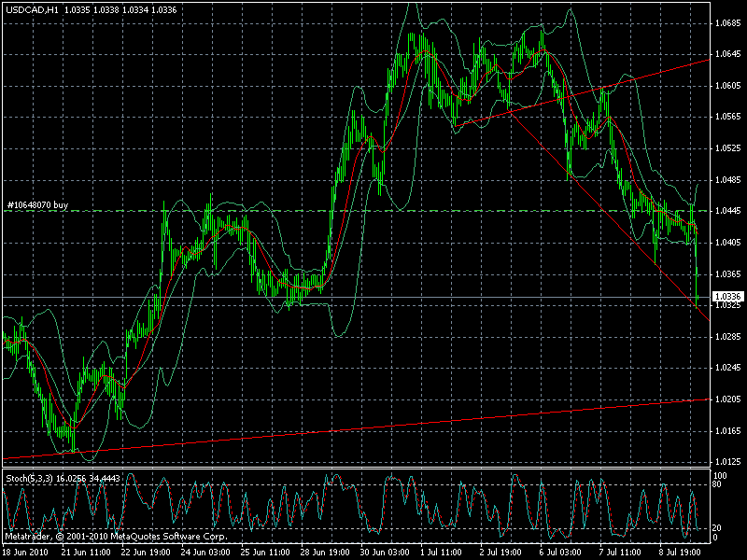The height and width of the screenshot is (560, 747).
Task: Click price scale value 1.0685
Action: click(728, 22)
